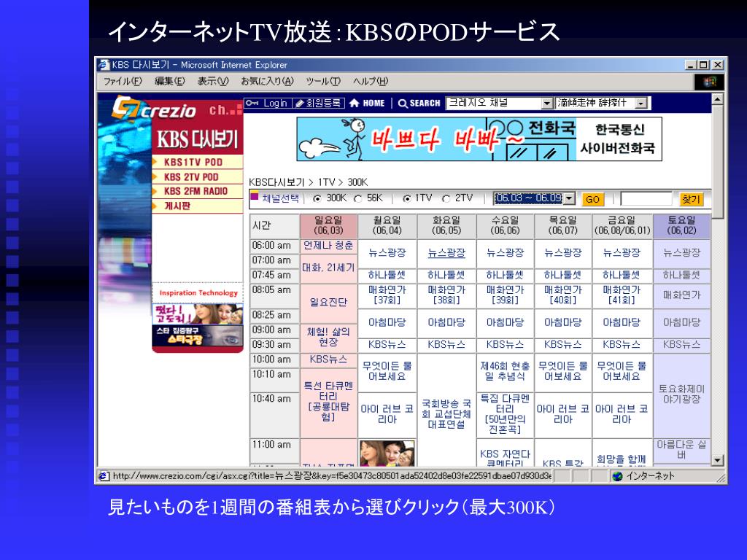Select the 56K bitrate radio button
Image resolution: width=747 pixels, height=560 pixels.
(358, 199)
